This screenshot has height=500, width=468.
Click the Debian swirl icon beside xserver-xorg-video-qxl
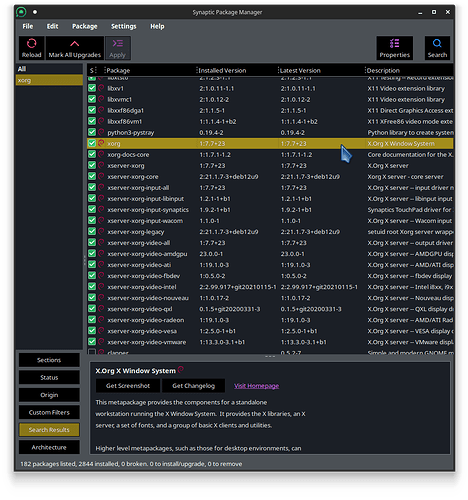[101, 309]
